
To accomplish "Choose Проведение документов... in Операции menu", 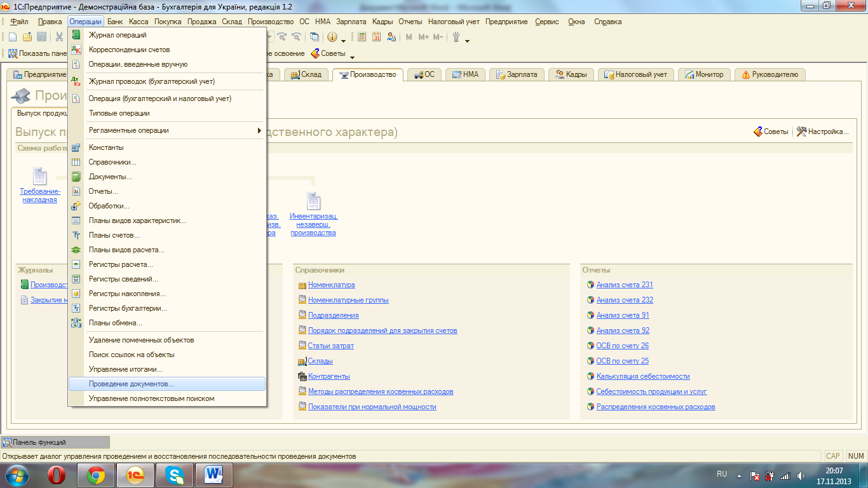I will [167, 384].
